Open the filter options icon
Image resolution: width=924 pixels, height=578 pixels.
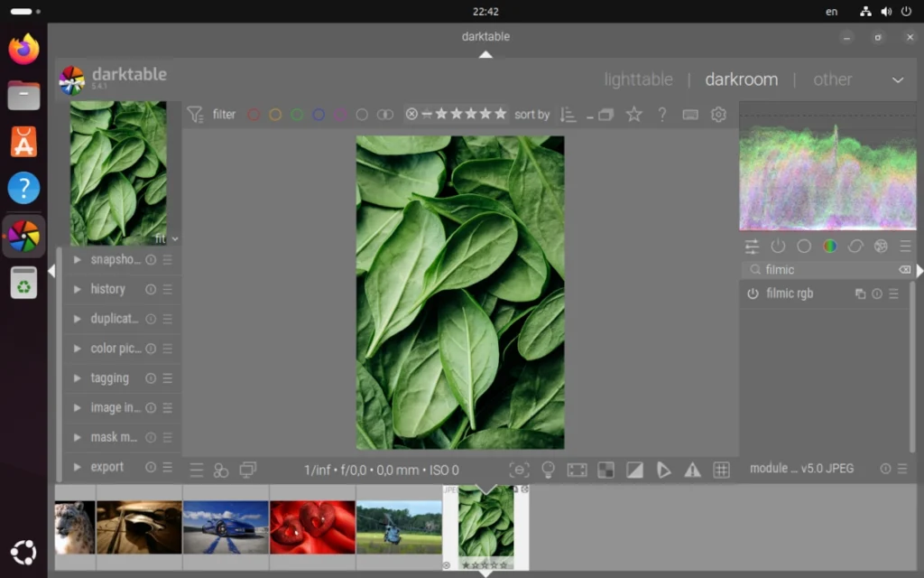195,114
